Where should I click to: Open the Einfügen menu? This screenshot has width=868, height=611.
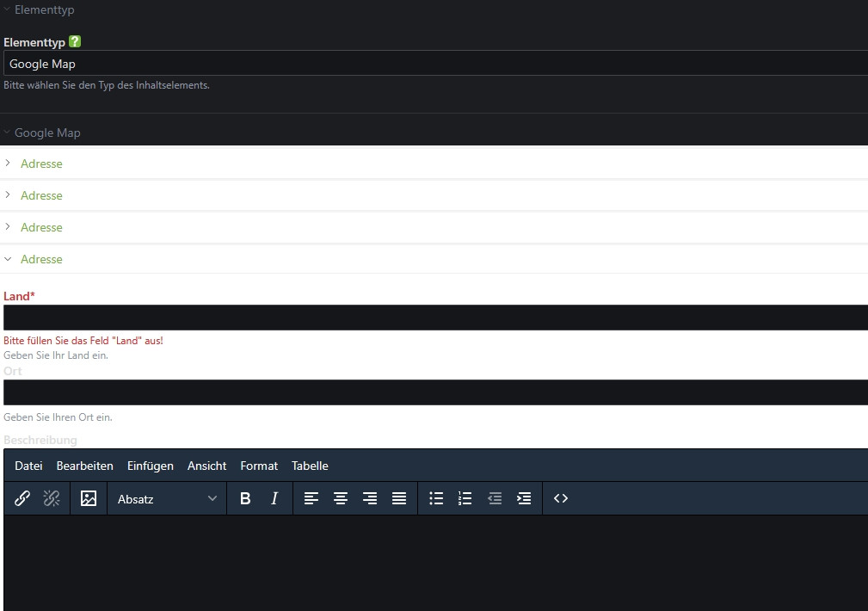tap(151, 466)
